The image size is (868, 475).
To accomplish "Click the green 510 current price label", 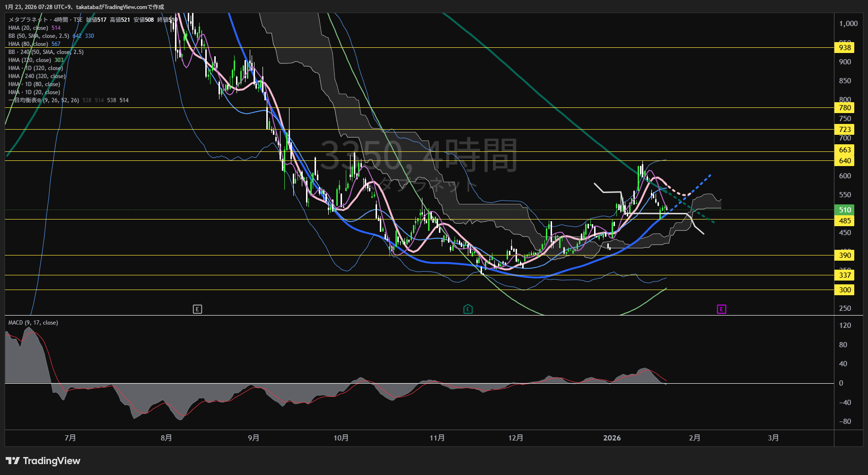I will pos(845,210).
